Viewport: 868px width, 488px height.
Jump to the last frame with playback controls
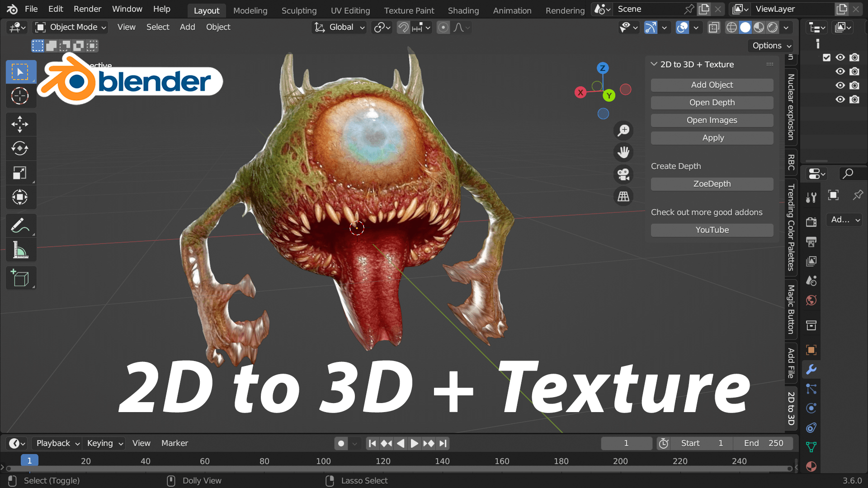443,443
